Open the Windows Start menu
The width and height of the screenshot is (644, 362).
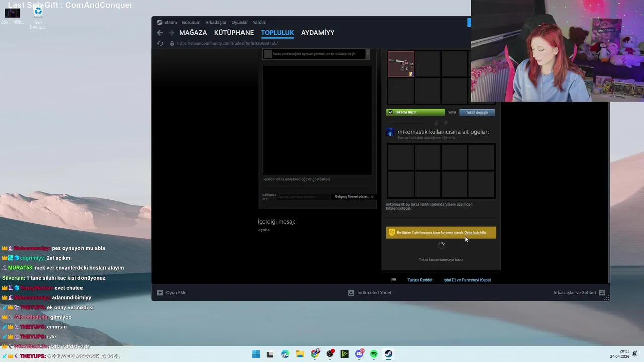coord(256,354)
